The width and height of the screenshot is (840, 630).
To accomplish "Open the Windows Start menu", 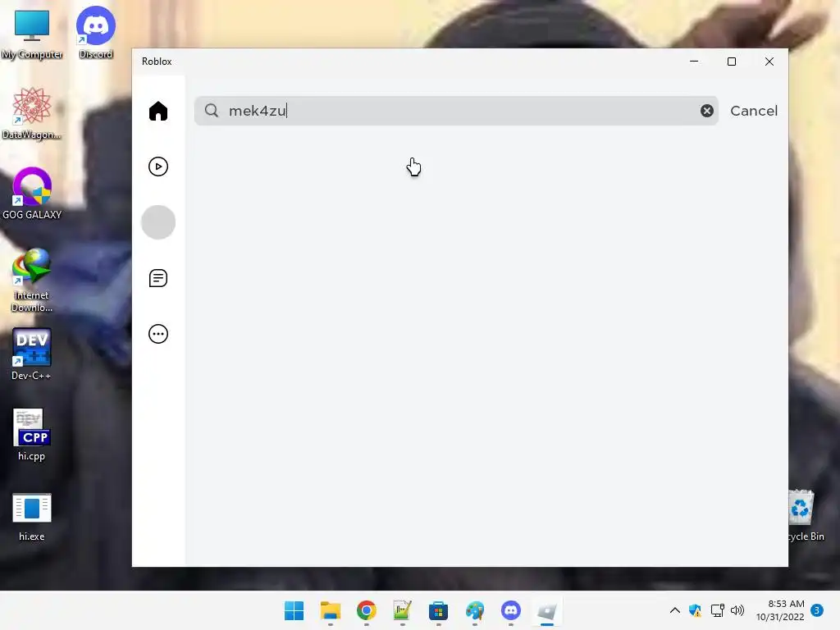I will pyautogui.click(x=294, y=610).
